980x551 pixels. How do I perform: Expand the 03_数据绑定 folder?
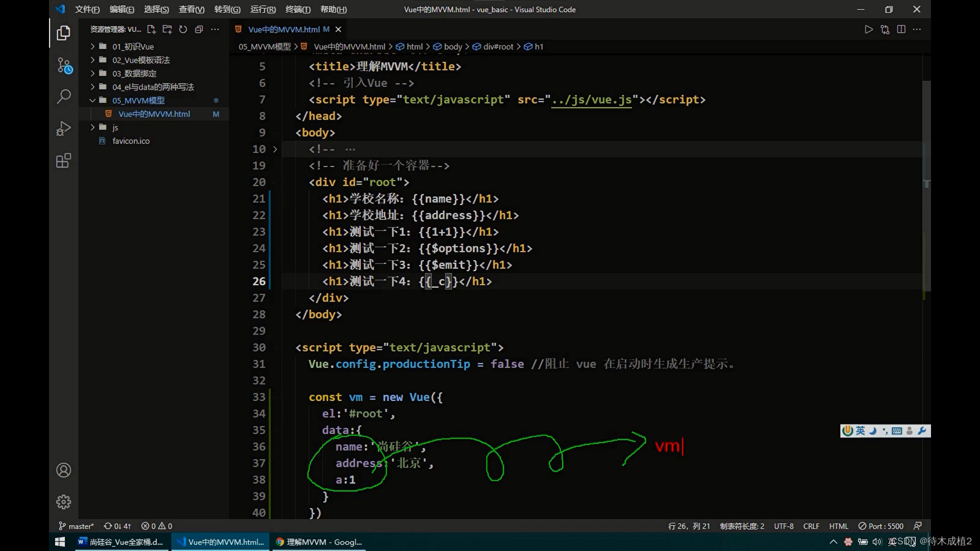click(x=153, y=73)
